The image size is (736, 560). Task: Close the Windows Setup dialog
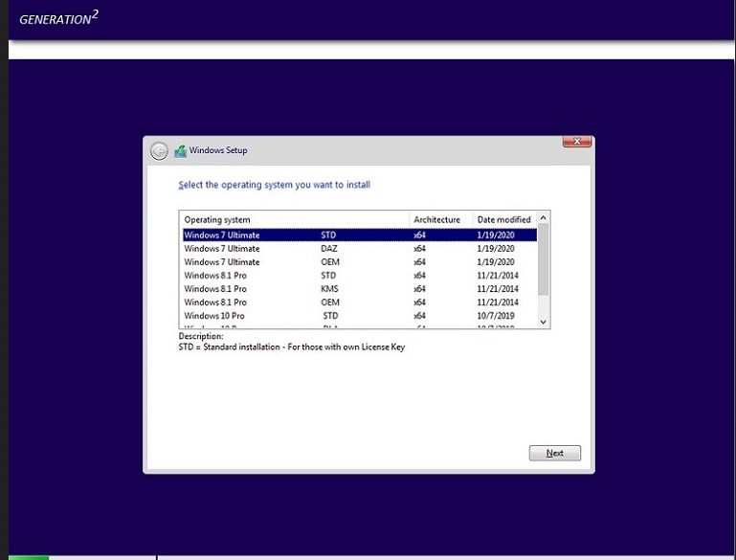577,142
